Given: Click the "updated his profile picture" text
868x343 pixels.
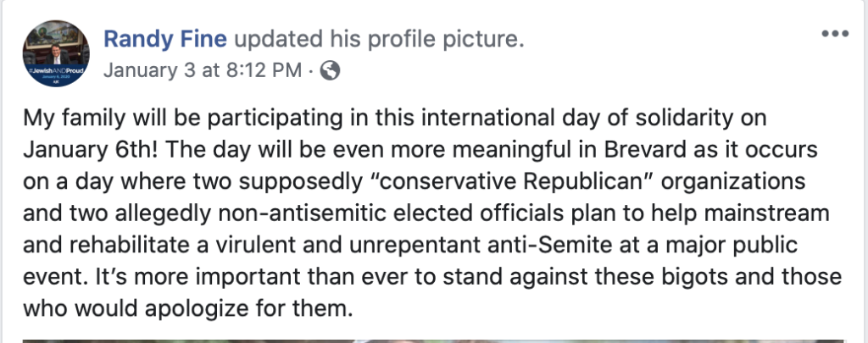Looking at the screenshot, I should click(378, 39).
